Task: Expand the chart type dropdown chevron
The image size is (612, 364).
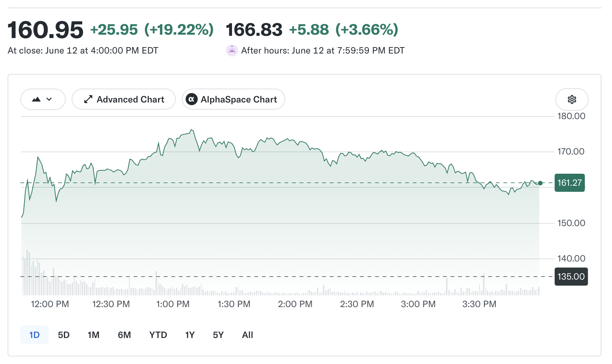Action: (49, 99)
